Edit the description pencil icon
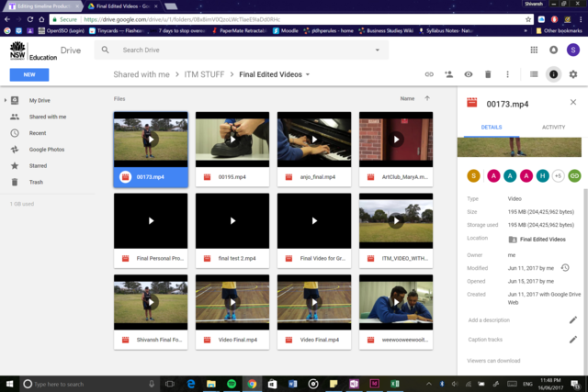 tap(573, 319)
